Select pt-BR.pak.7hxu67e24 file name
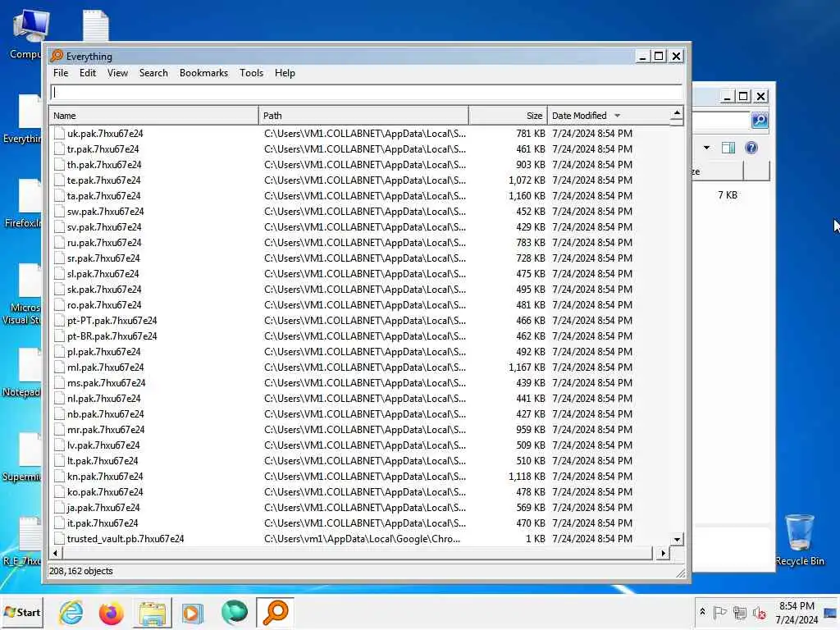840x630 pixels. click(x=112, y=336)
